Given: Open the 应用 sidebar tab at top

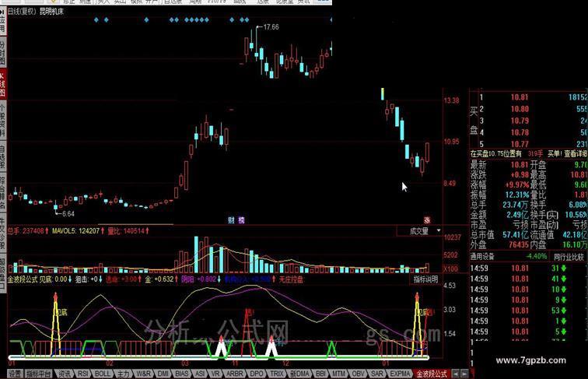Looking at the screenshot, I should 3,22.
